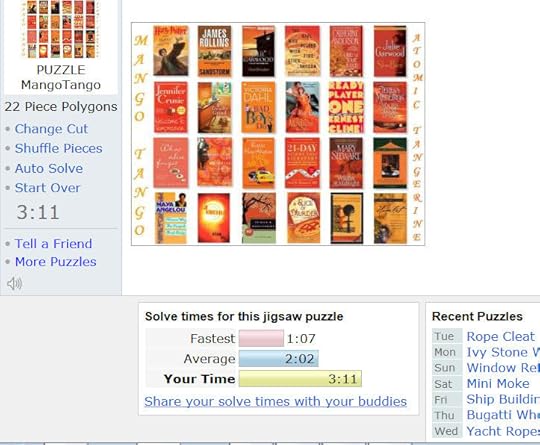This screenshot has width=540, height=445.
Task: Open the Mini Moke recent puzzle
Action: point(498,383)
